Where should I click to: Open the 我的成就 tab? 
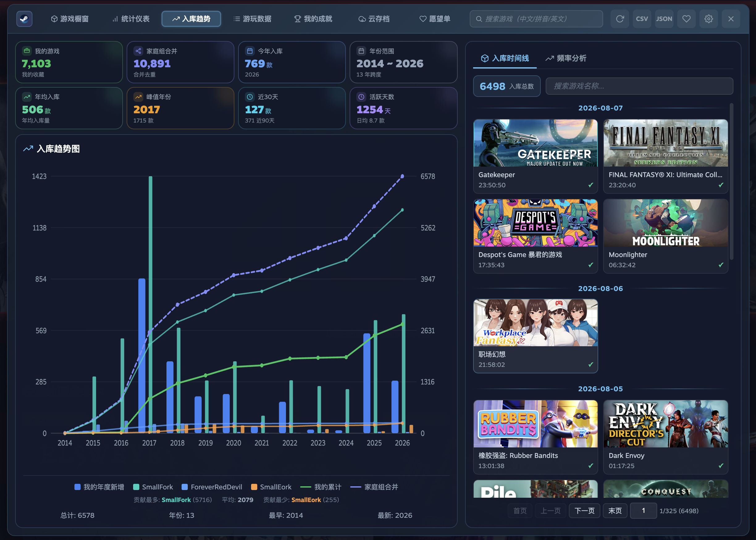tap(313, 19)
